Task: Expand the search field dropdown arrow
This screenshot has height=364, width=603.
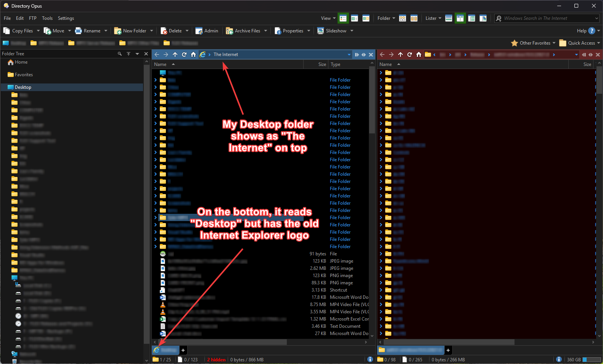Action: coord(597,18)
